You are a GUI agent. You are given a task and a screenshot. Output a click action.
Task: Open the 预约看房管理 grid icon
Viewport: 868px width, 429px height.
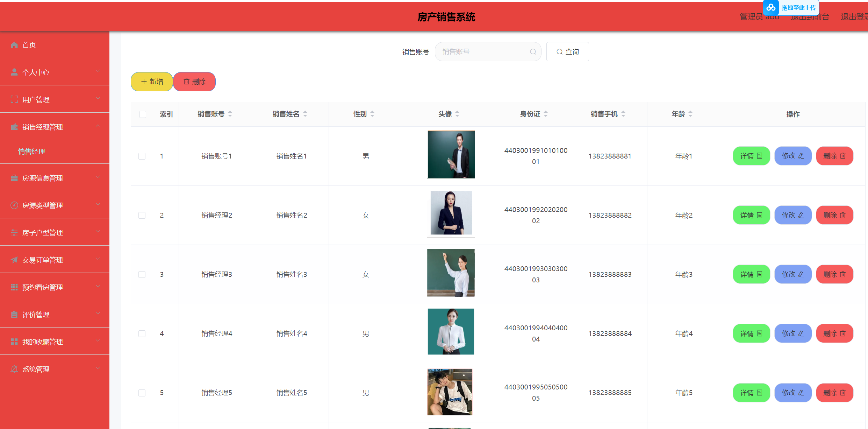[14, 287]
